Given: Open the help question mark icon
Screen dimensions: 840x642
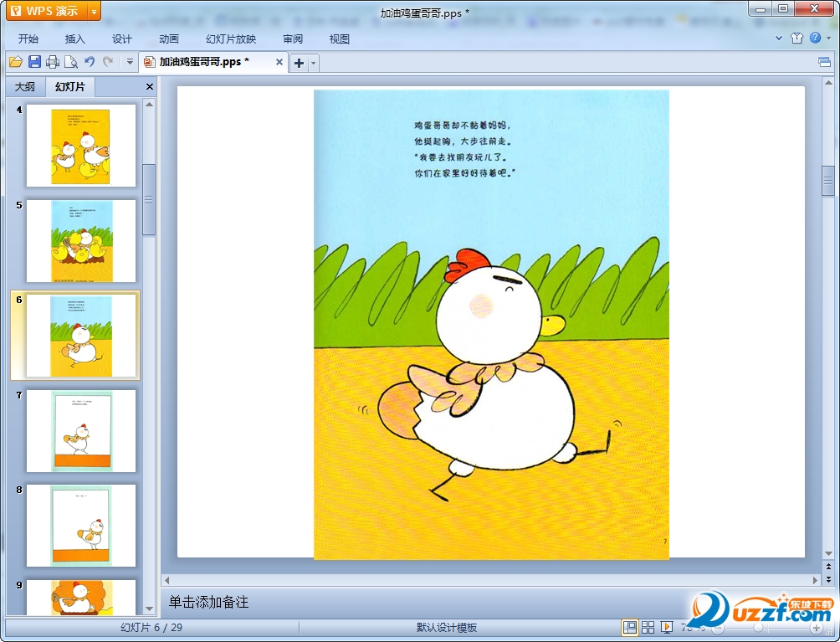Looking at the screenshot, I should (816, 38).
